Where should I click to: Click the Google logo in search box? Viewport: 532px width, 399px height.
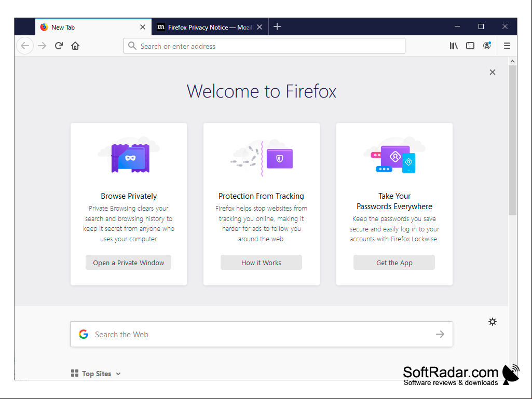coord(84,334)
